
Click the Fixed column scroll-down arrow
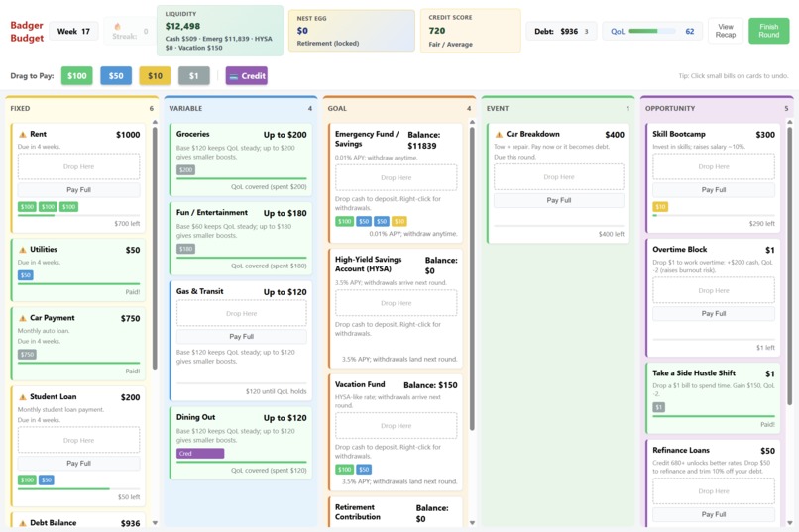(155, 523)
